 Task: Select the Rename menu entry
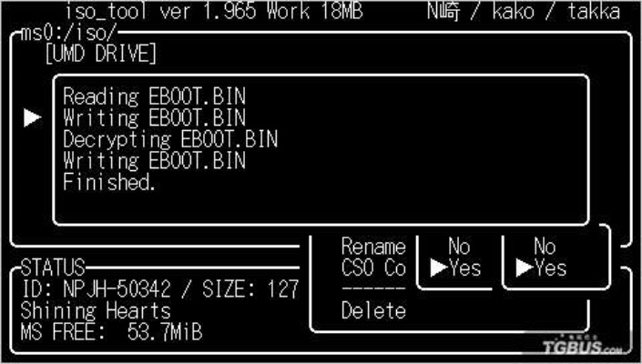pyautogui.click(x=373, y=247)
